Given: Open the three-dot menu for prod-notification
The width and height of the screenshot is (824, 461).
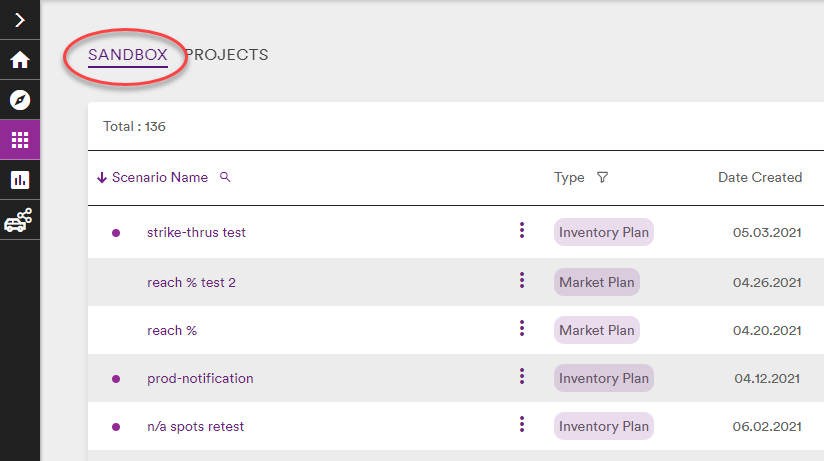Looking at the screenshot, I should coord(522,376).
